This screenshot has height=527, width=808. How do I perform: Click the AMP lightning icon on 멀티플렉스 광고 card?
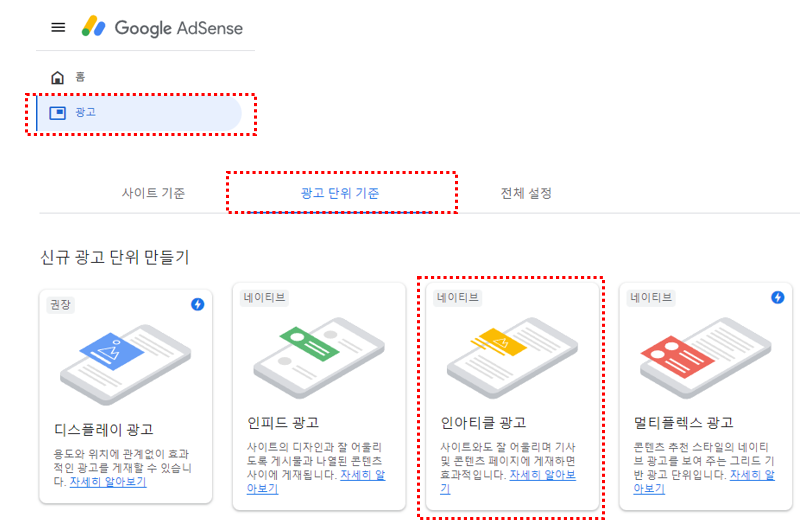coord(778,297)
